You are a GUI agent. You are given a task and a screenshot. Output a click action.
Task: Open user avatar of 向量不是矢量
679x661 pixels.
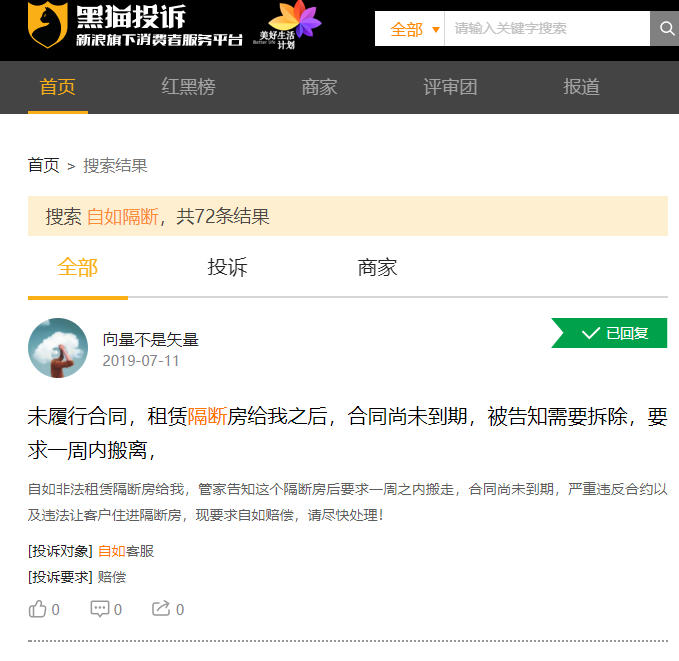pyautogui.click(x=58, y=348)
